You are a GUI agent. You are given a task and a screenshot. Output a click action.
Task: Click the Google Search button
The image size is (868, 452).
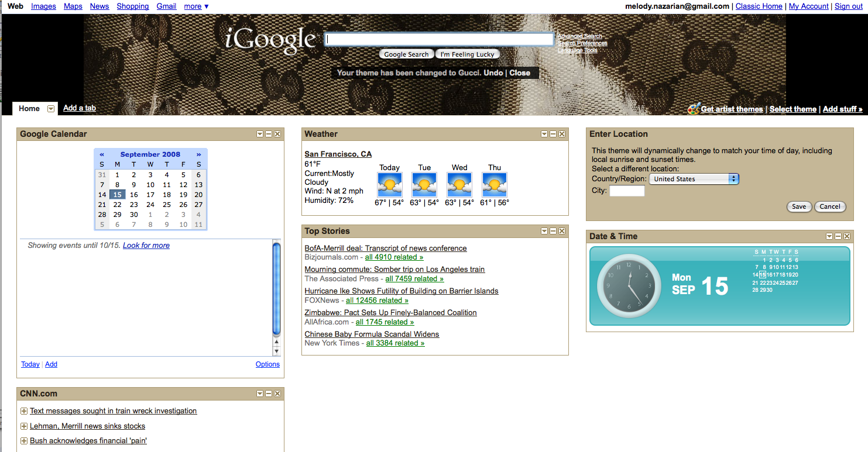tap(407, 54)
